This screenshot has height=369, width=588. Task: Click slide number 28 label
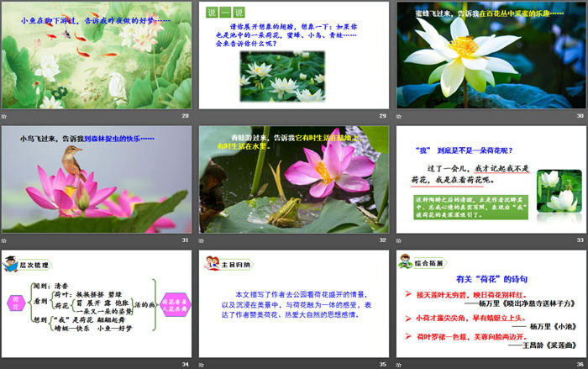186,116
